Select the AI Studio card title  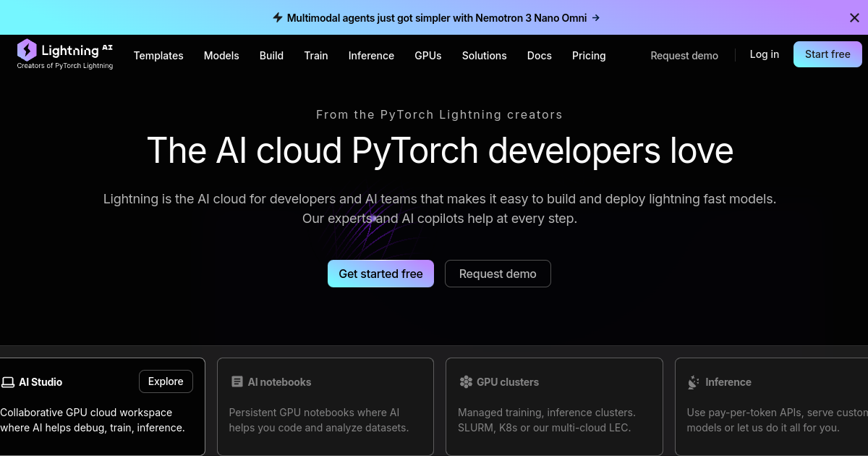[41, 382]
